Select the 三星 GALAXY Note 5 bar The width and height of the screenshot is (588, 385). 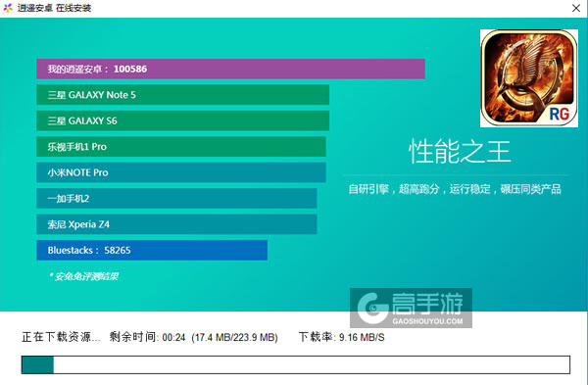tap(182, 95)
